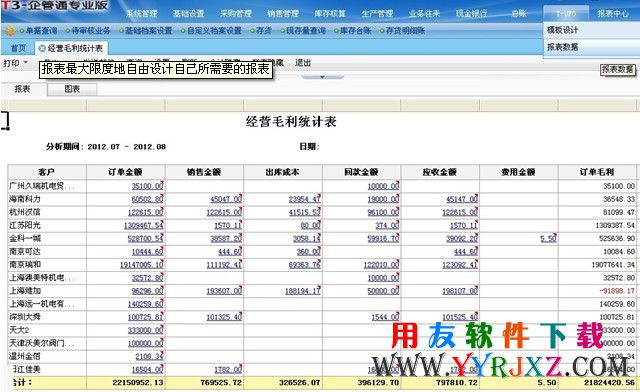Open the 回款金额 link for 金科一城
Image resolution: width=640 pixels, height=392 pixels.
point(383,238)
